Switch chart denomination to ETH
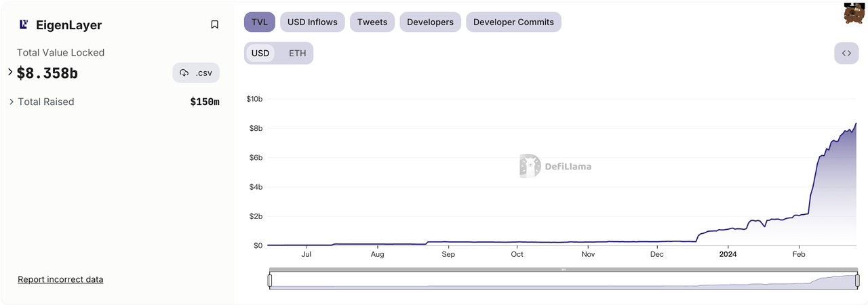Viewport: 868px width, 305px height. [297, 53]
